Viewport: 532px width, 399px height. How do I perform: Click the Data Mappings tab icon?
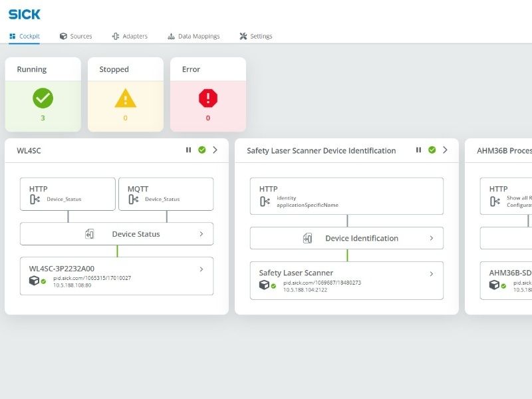pos(172,36)
